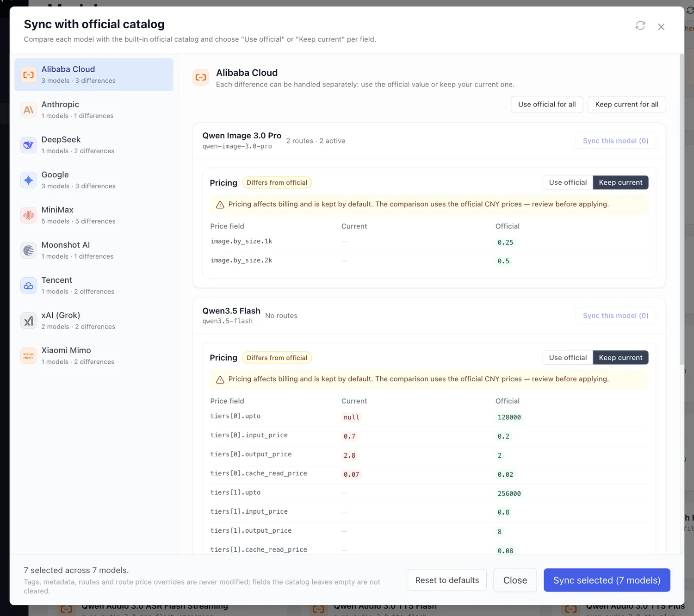Switch to the xAI (Grok) provider
This screenshot has width=694, height=616.
pos(94,321)
